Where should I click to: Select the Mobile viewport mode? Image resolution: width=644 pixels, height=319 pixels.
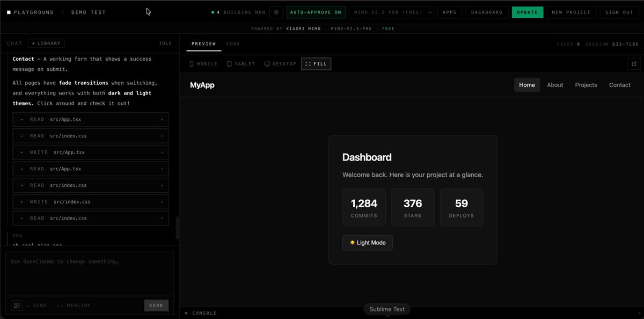point(203,64)
